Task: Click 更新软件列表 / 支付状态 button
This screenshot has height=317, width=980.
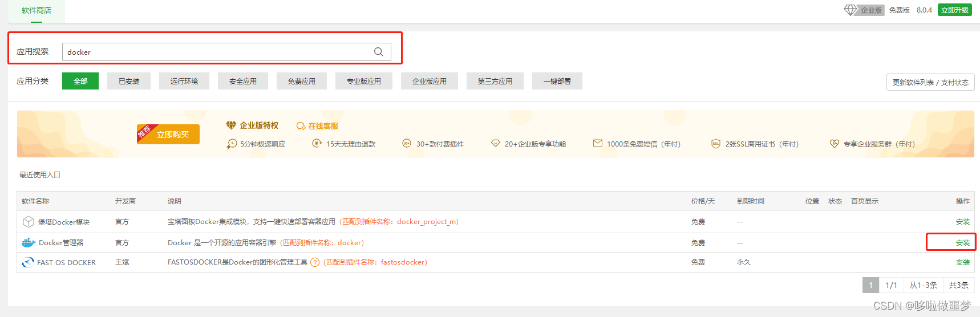Action: (930, 82)
